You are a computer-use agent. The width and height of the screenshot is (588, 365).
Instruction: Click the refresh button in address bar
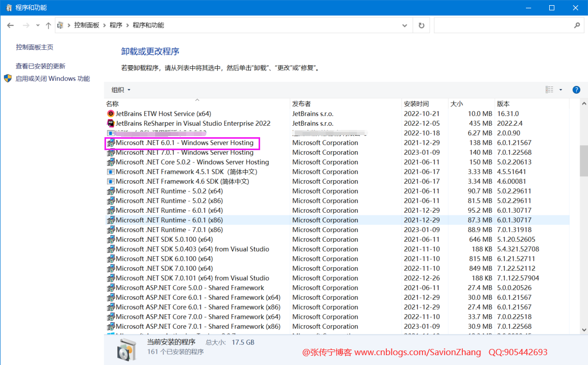[x=421, y=25]
